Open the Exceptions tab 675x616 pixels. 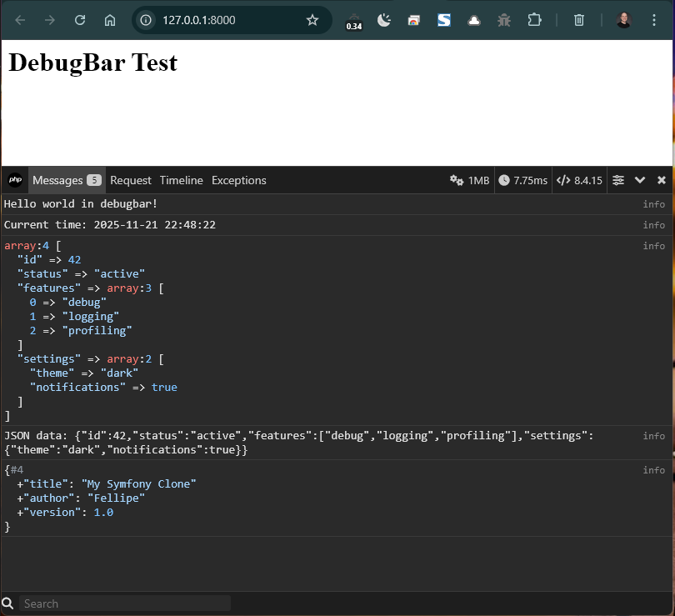coord(238,180)
